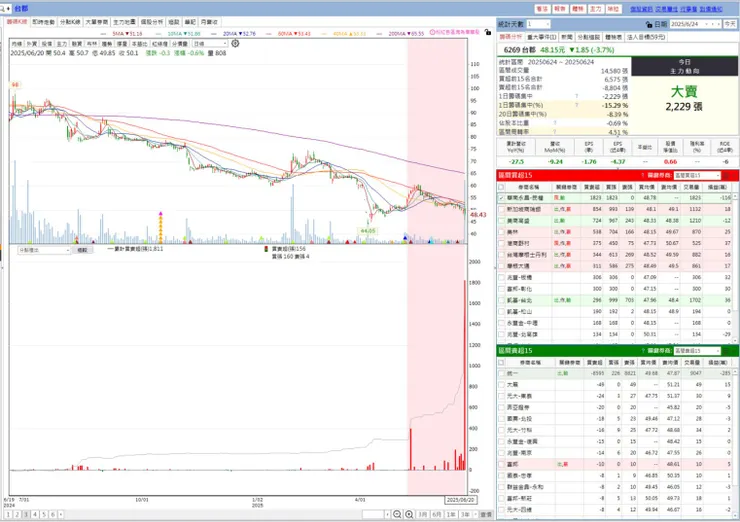Tick the checkbox for 統一 in sell table
Screen dimensions: 740x522
[x=501, y=373]
